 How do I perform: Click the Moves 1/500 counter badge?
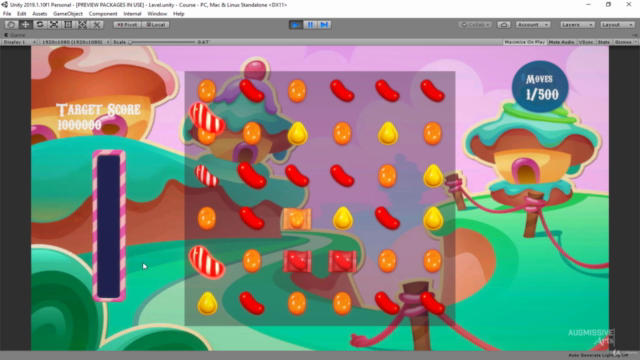pos(540,87)
